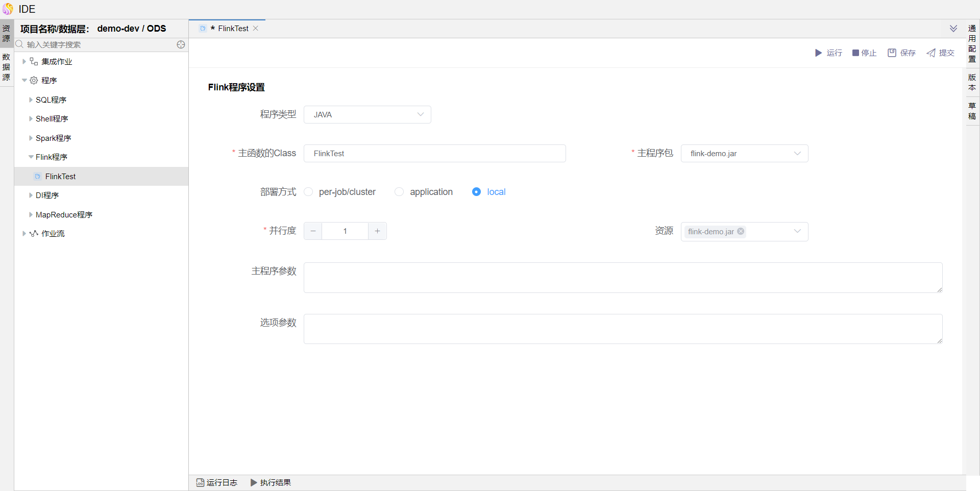Image resolution: width=980 pixels, height=491 pixels.
Task: Switch to the 数据源 side tab
Action: [6, 67]
